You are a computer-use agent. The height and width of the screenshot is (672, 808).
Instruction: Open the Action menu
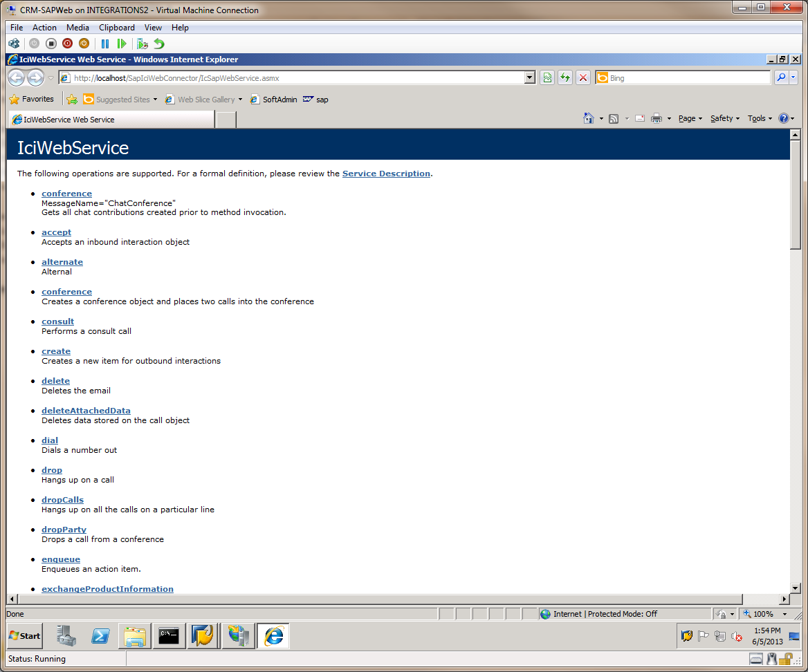(45, 28)
